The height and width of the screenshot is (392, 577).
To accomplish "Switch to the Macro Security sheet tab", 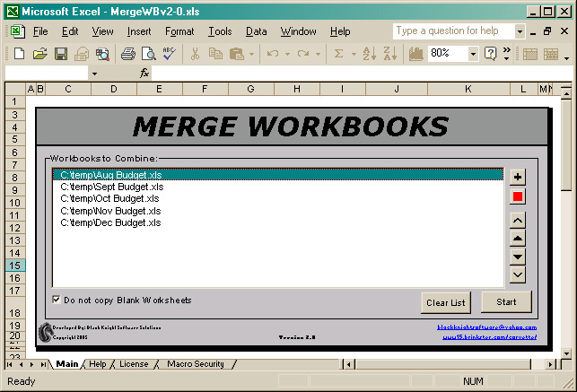I will (x=196, y=364).
